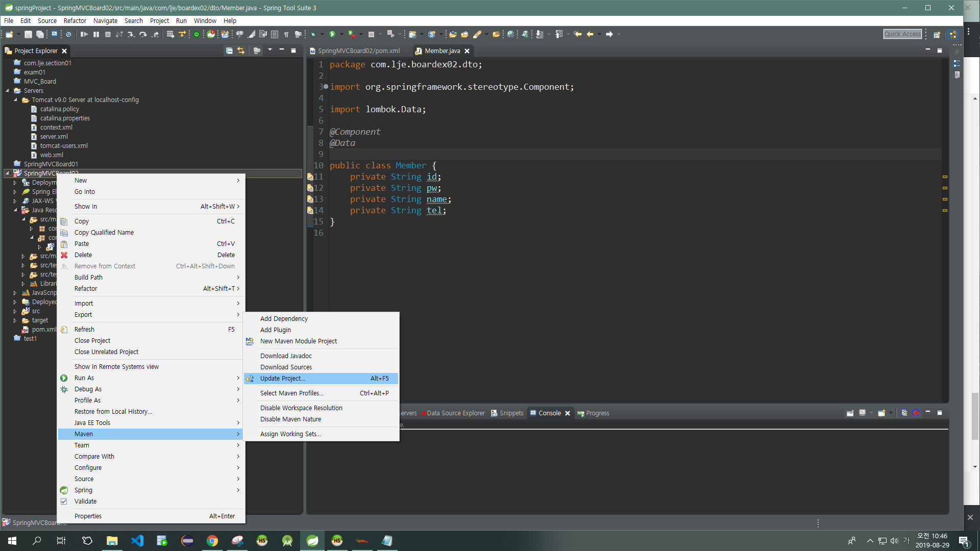
Task: Click the Debug bug toolbar icon
Action: 313,34
